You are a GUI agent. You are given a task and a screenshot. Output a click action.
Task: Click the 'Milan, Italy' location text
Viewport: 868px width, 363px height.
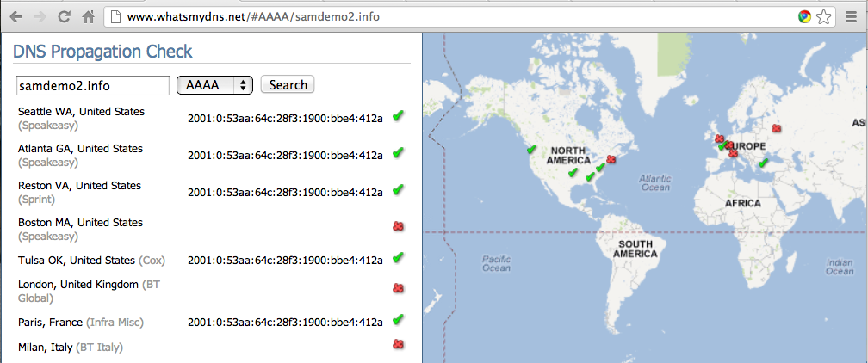point(46,348)
